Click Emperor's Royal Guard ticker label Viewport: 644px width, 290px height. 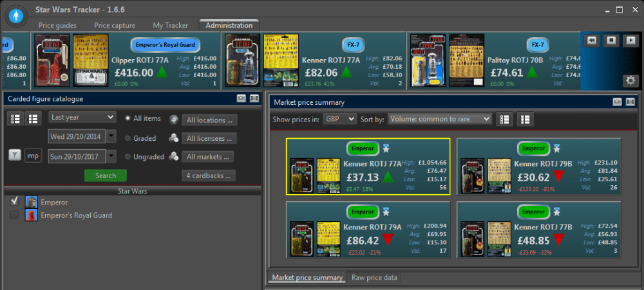pyautogui.click(x=165, y=45)
